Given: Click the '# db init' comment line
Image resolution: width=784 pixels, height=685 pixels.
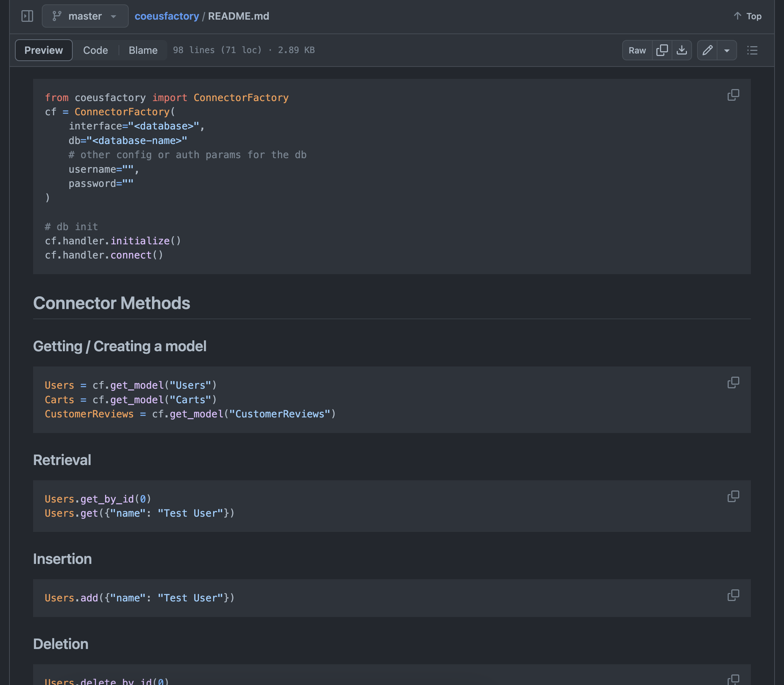Looking at the screenshot, I should [x=72, y=227].
